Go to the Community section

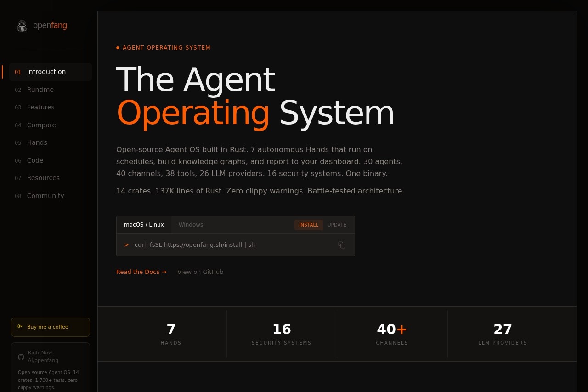(45, 196)
